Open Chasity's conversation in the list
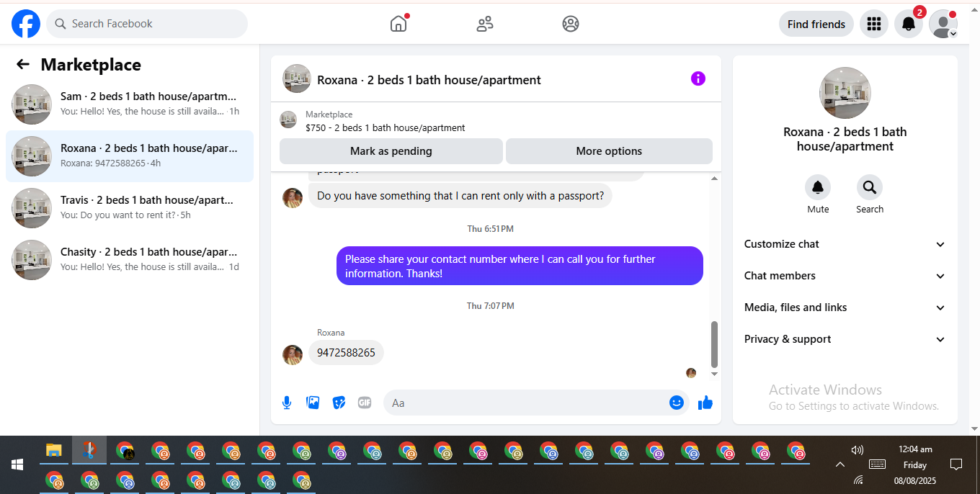The width and height of the screenshot is (980, 494). (130, 260)
